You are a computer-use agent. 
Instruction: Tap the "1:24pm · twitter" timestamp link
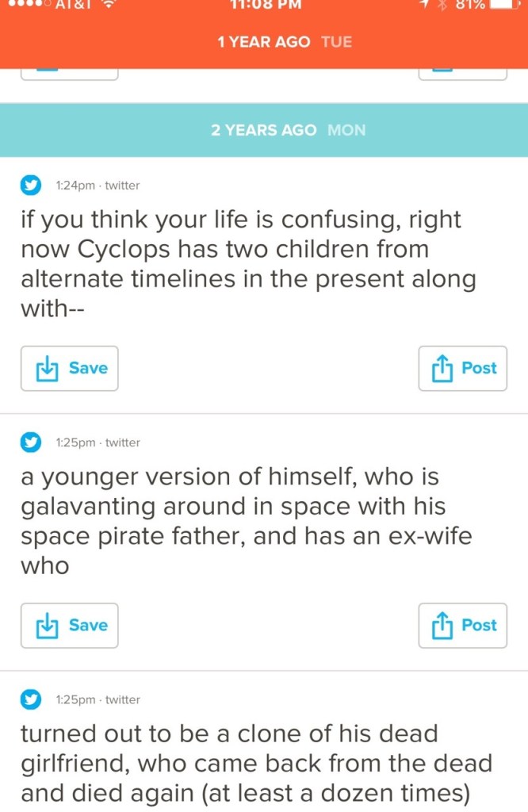pyautogui.click(x=98, y=186)
